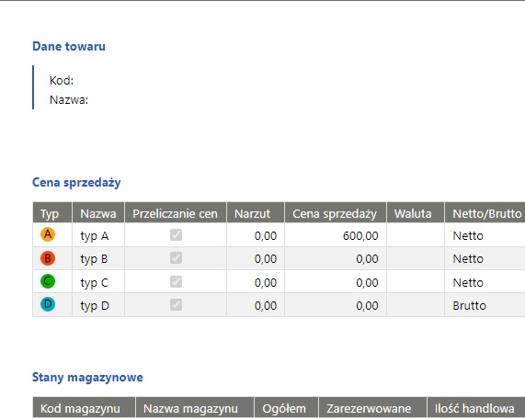
Task: Toggle Przeliczanie cen checkbox for typ B
Action: (x=176, y=258)
